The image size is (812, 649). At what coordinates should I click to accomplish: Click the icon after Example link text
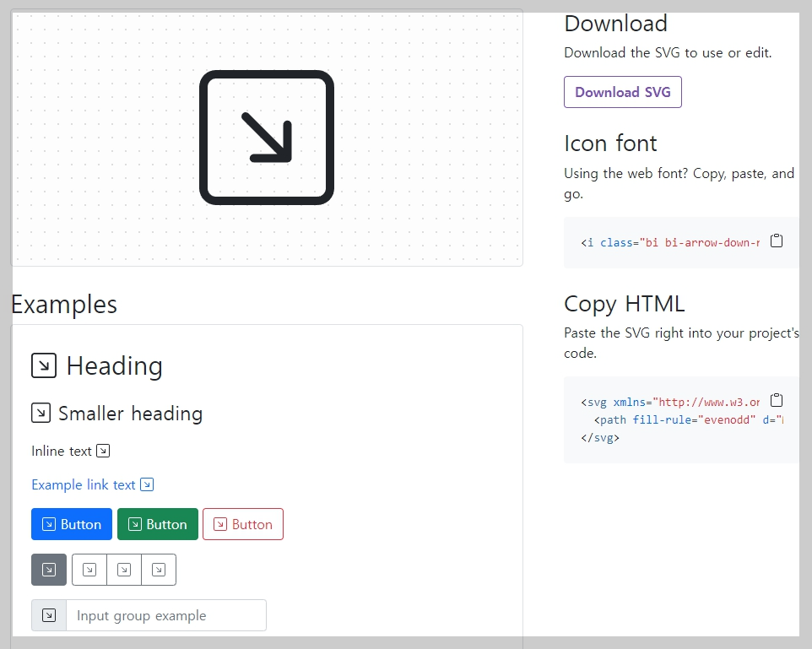[x=147, y=484]
